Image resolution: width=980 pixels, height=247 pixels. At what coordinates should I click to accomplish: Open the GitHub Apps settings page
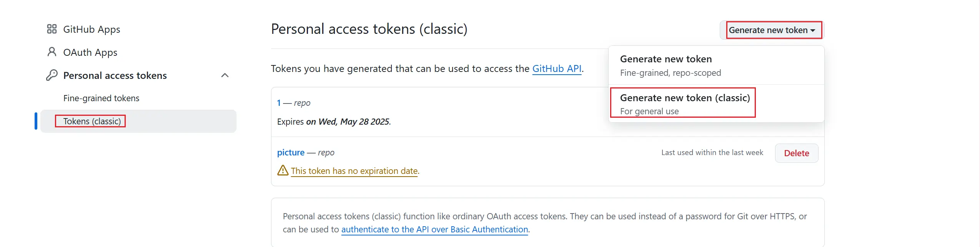click(x=92, y=29)
